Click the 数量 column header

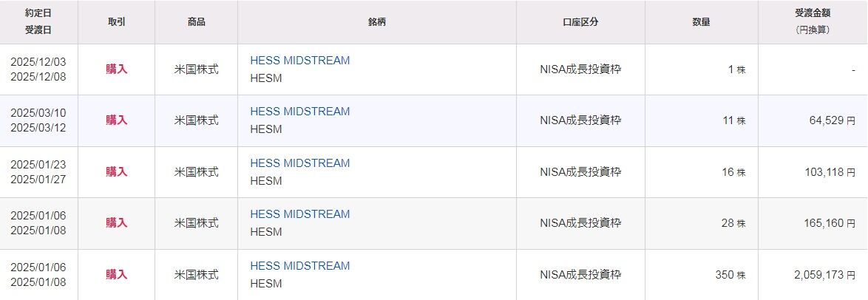point(701,22)
